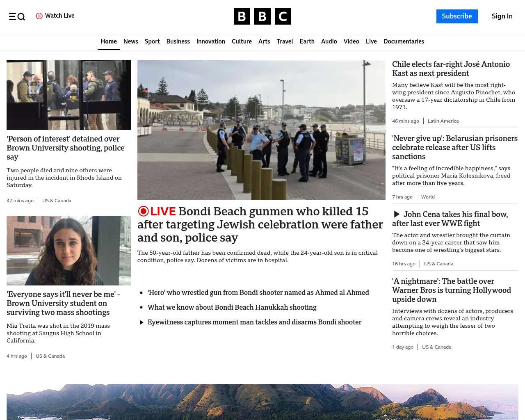Viewport: 525px width, 420px height.
Task: Click '47 mins ago' timestamp
Action: click(x=20, y=201)
